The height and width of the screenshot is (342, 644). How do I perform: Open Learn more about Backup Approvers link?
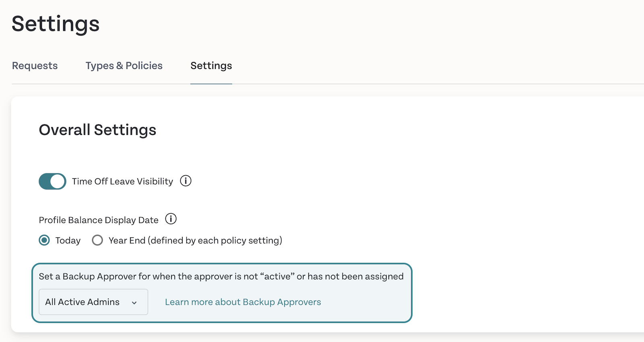pos(243,302)
